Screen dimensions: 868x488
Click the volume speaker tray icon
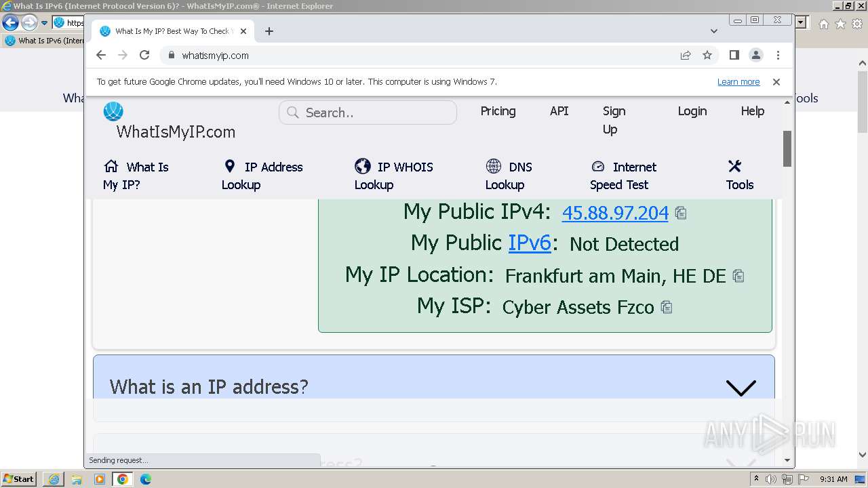coord(771,479)
